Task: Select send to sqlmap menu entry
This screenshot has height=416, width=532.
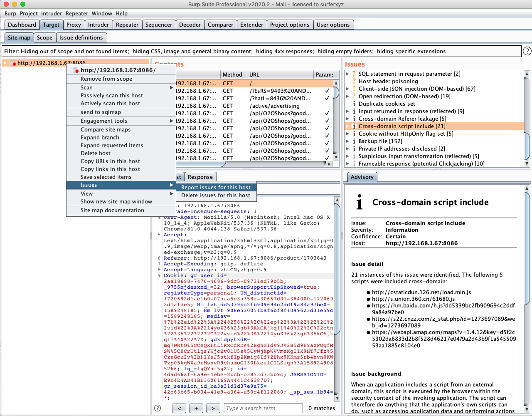Action: (x=121, y=112)
